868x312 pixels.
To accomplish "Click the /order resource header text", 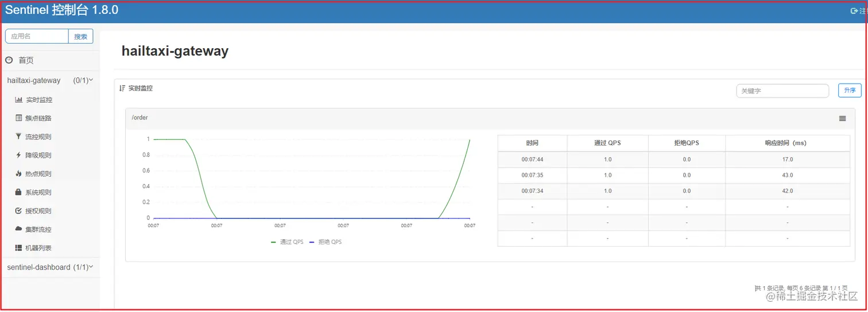I will point(140,118).
